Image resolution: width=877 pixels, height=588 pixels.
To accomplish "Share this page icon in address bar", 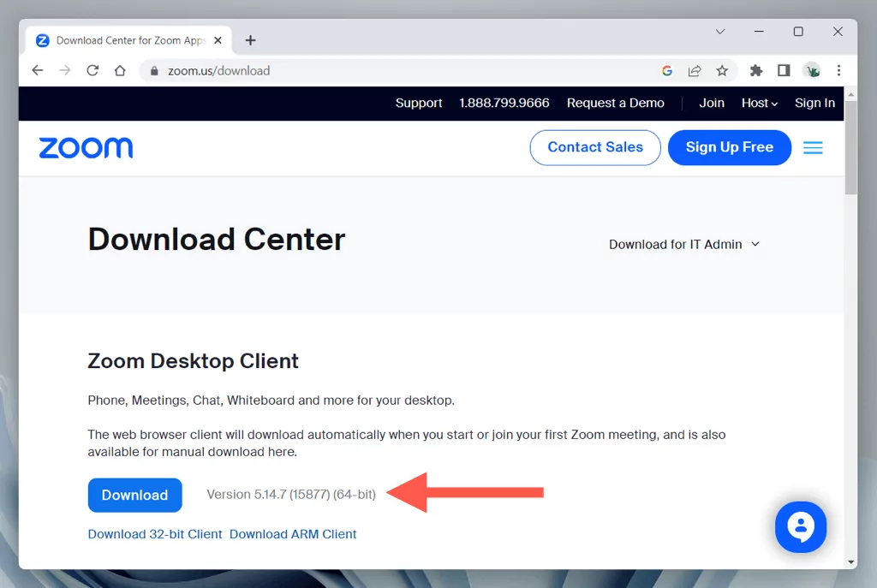I will (695, 71).
